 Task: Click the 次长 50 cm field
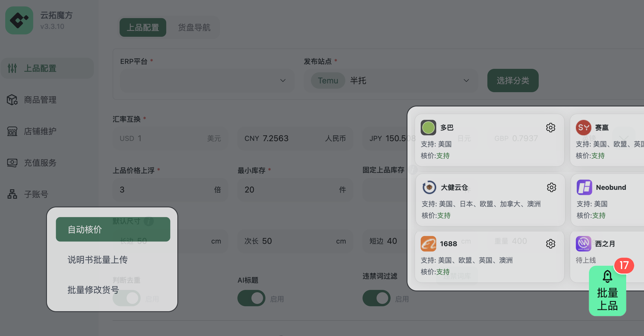click(x=295, y=241)
